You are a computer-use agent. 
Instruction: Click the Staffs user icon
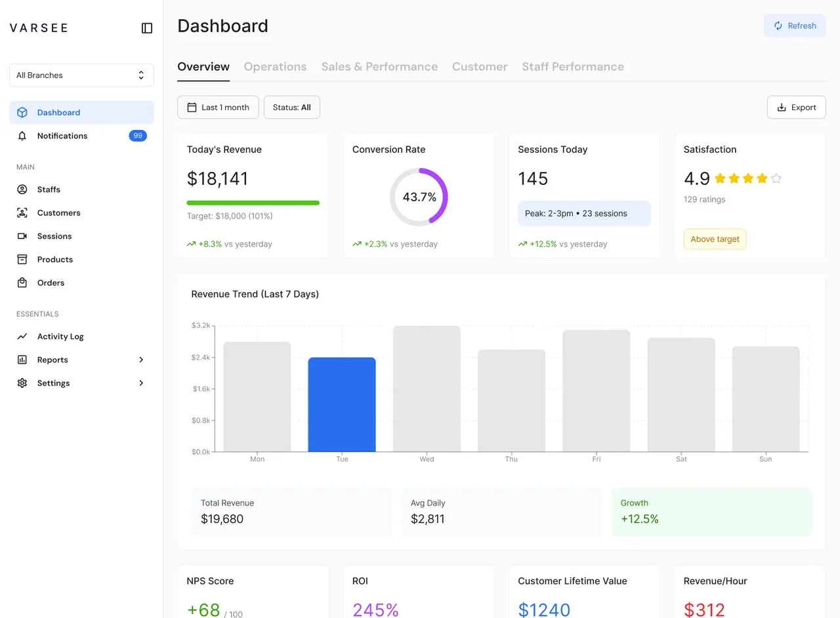click(22, 190)
